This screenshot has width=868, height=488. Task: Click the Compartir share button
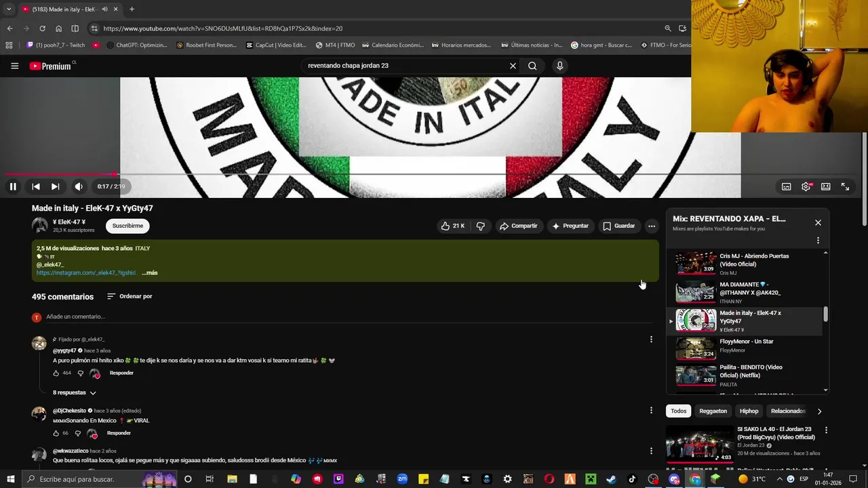coord(519,226)
